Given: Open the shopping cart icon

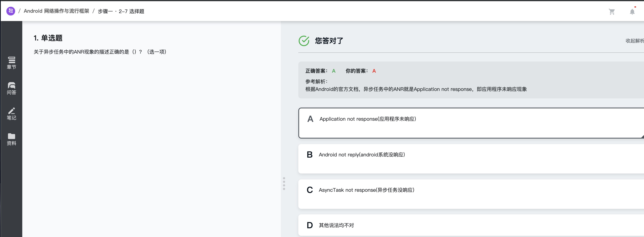Looking at the screenshot, I should click(612, 12).
